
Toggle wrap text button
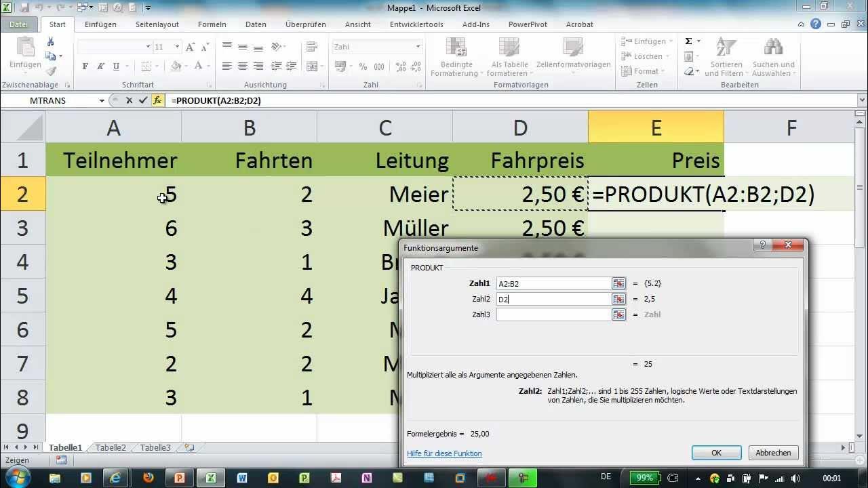[312, 47]
